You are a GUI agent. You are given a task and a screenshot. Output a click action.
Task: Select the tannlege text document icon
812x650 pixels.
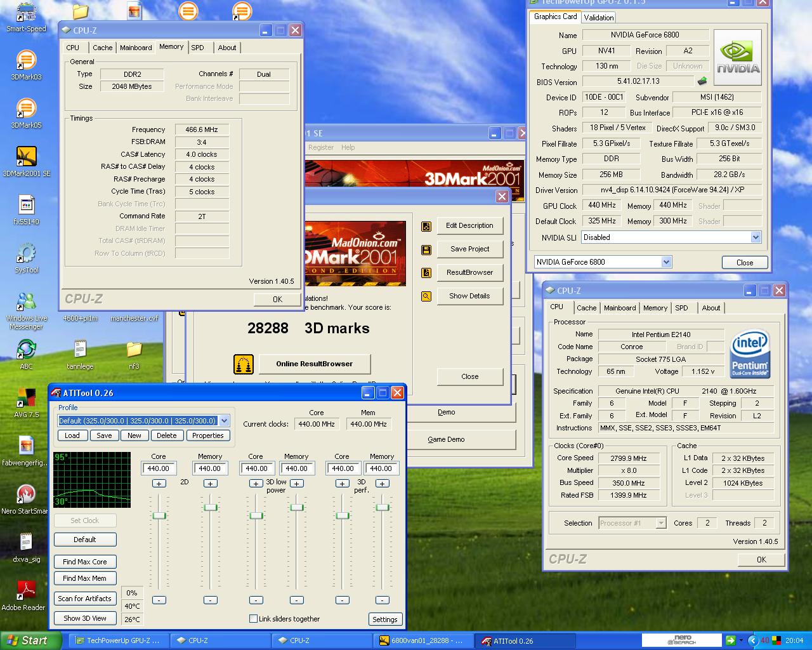pos(80,354)
